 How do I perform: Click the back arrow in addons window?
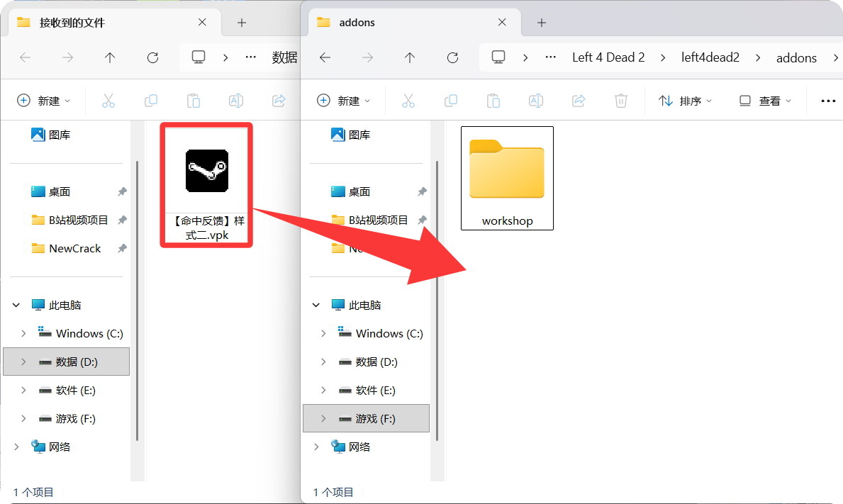[x=325, y=58]
